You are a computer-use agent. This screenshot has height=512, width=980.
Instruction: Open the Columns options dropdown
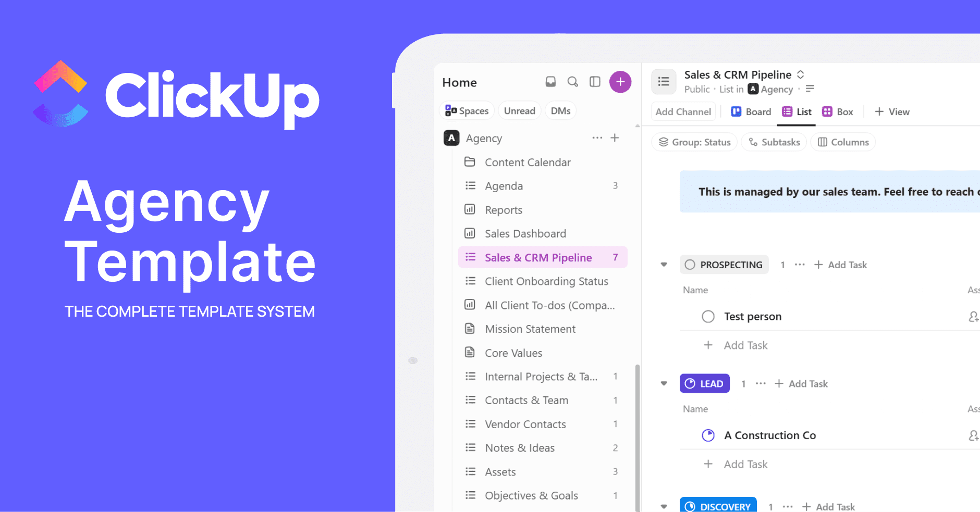point(842,142)
